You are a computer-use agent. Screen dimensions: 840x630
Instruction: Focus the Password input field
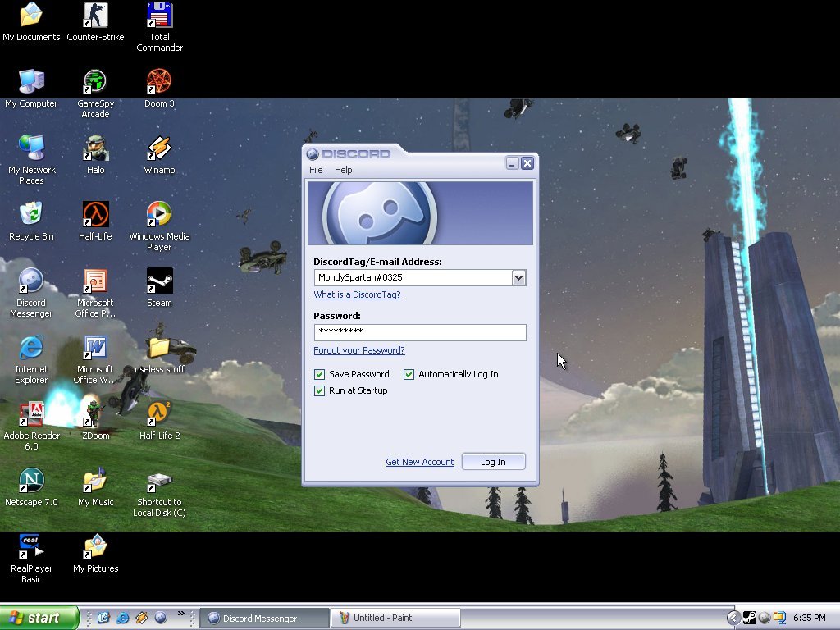click(x=420, y=332)
